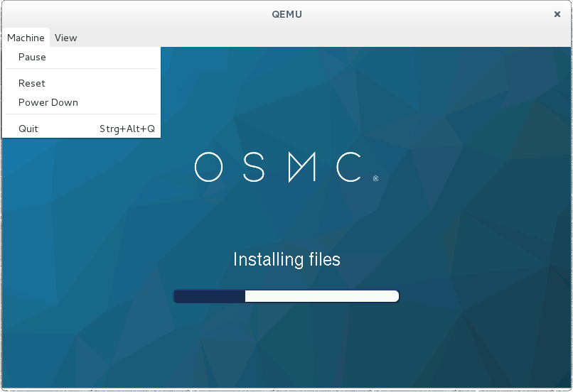Click the dark filled part of the progress bar

(210, 296)
